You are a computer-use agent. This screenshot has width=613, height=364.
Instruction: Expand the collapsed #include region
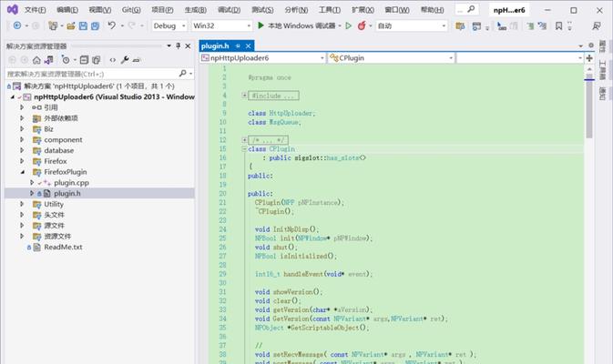pyautogui.click(x=244, y=95)
